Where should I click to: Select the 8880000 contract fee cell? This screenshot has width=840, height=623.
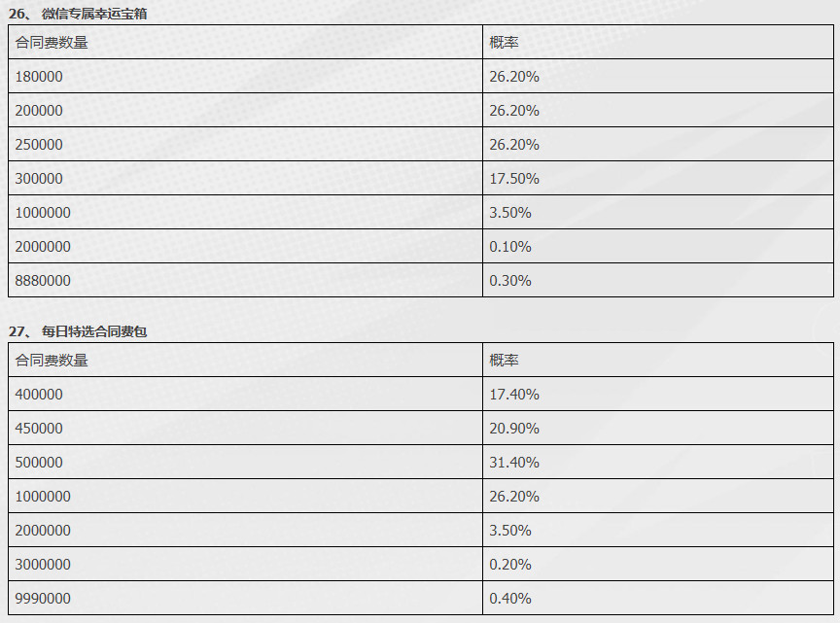click(245, 280)
